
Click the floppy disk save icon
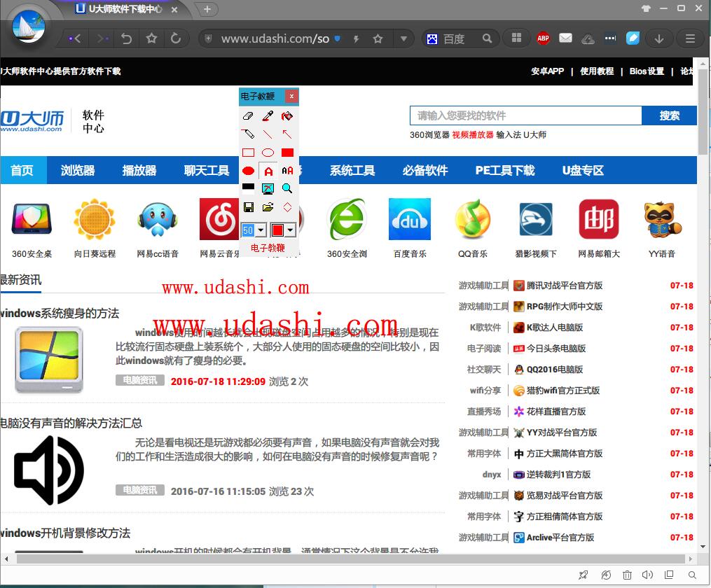pyautogui.click(x=248, y=207)
